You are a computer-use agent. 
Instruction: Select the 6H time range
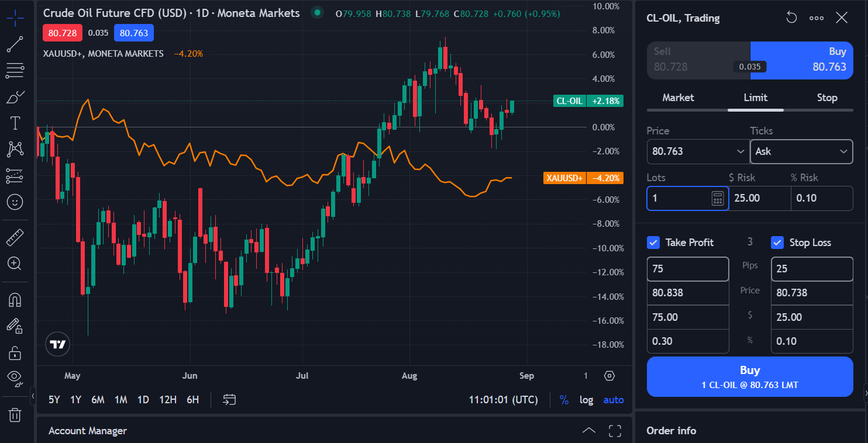tap(192, 400)
